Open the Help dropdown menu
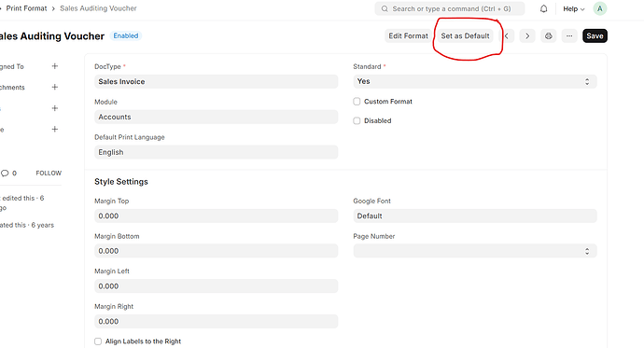Image resolution: width=644 pixels, height=348 pixels. [x=574, y=8]
